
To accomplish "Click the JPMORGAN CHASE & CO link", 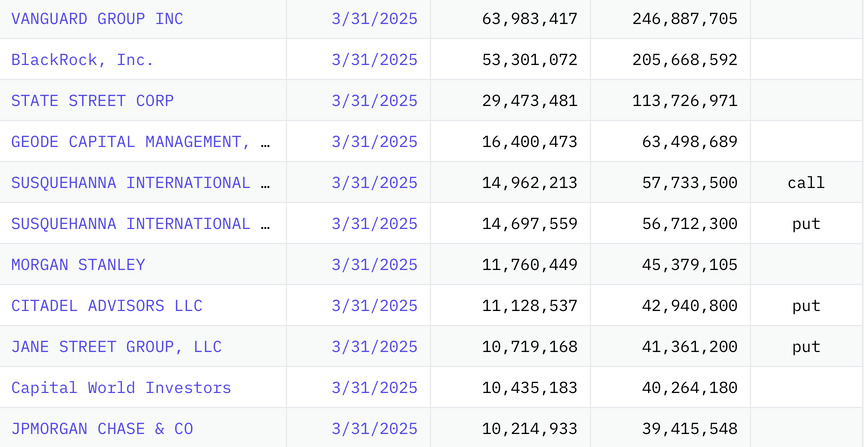I will pos(102,429).
